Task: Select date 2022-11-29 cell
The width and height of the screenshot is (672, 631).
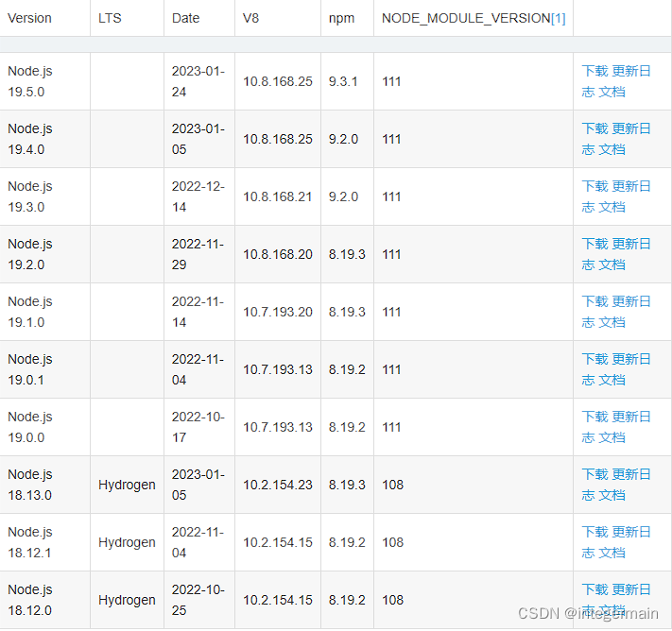Action: coord(198,254)
